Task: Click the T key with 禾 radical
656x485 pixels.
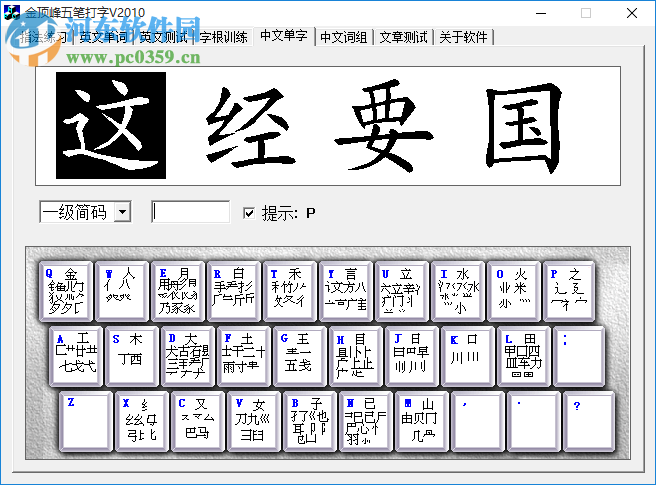Action: tap(290, 291)
